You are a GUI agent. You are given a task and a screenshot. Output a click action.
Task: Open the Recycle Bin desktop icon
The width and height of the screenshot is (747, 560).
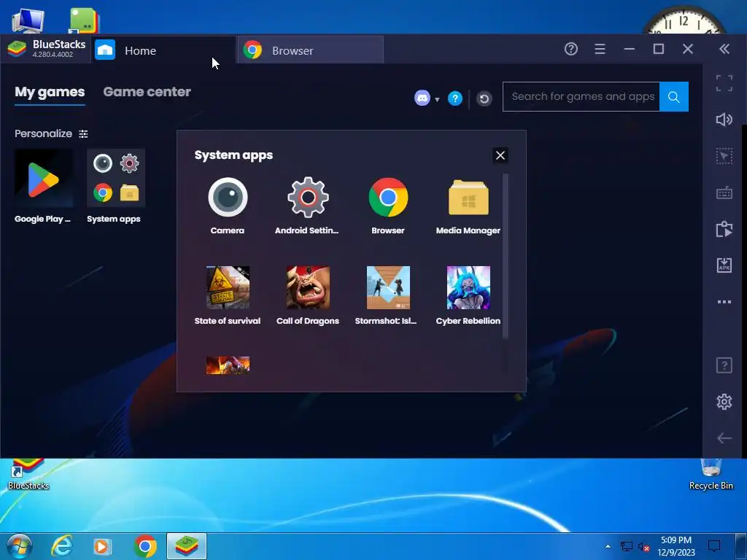click(711, 473)
